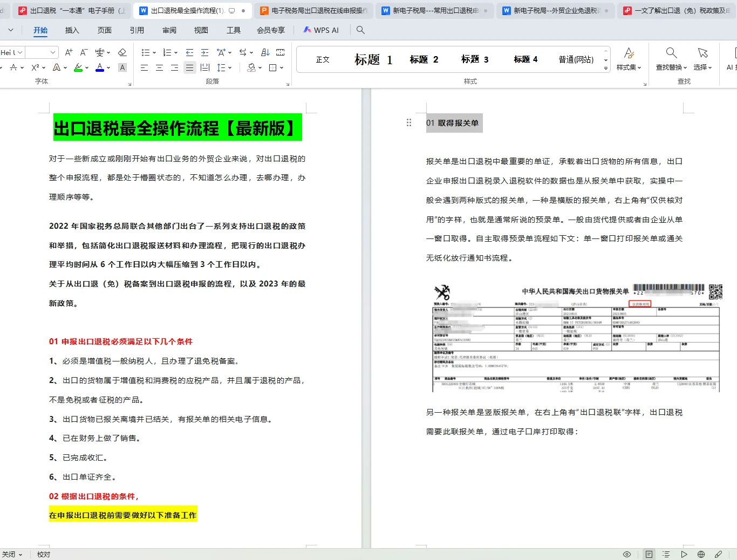Switch to the 审阅 ribbon tab
Screen dimensions: 737x560
click(169, 31)
